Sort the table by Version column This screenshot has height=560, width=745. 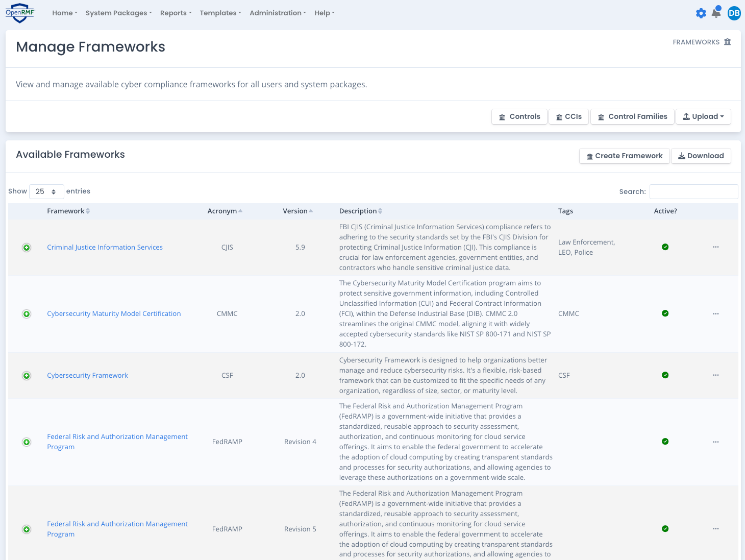[x=298, y=211]
